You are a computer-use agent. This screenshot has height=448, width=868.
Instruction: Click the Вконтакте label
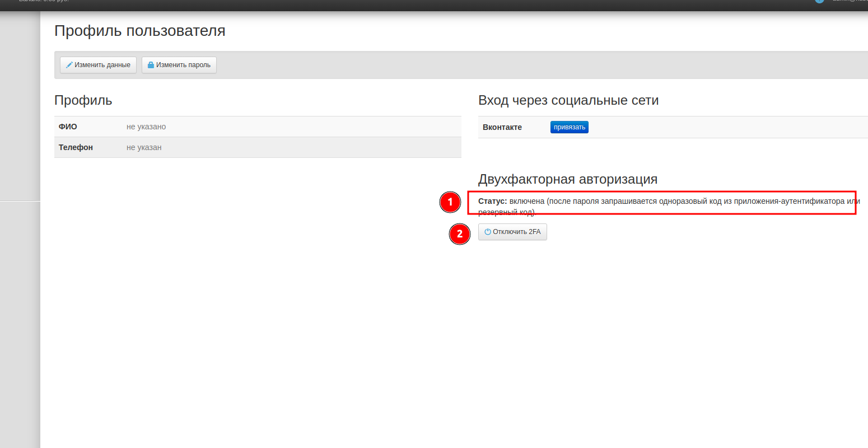[x=502, y=127]
